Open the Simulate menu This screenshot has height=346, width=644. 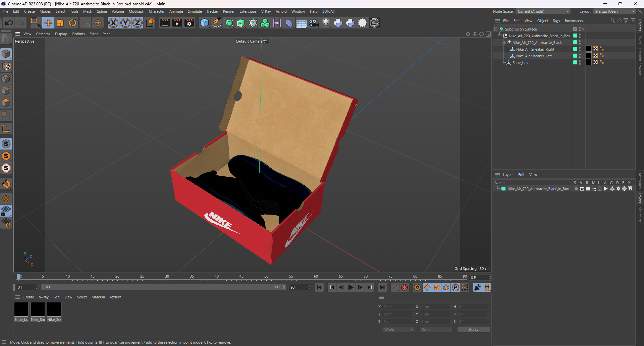coord(195,11)
